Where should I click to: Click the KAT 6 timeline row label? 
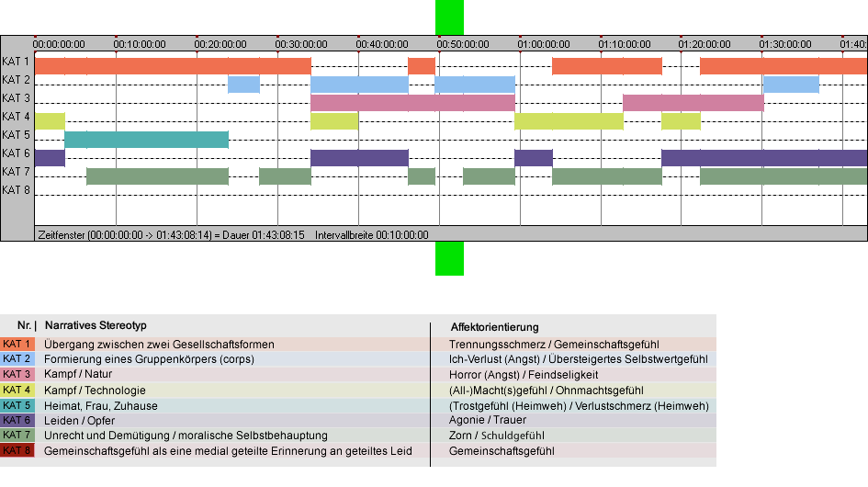pos(16,153)
